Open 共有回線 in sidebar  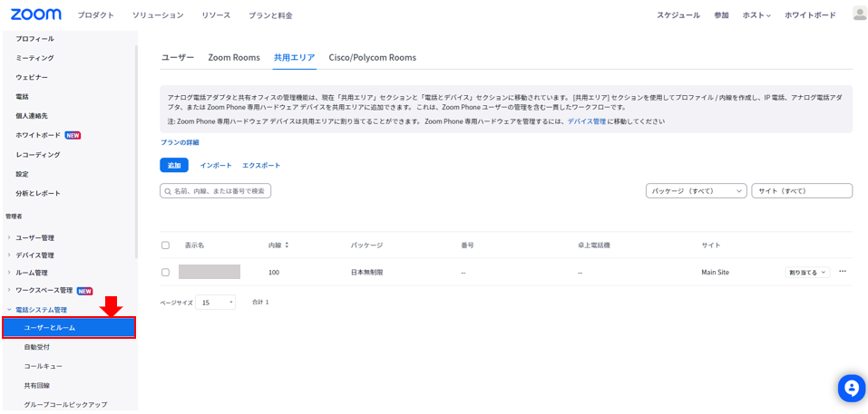pyautogui.click(x=38, y=385)
